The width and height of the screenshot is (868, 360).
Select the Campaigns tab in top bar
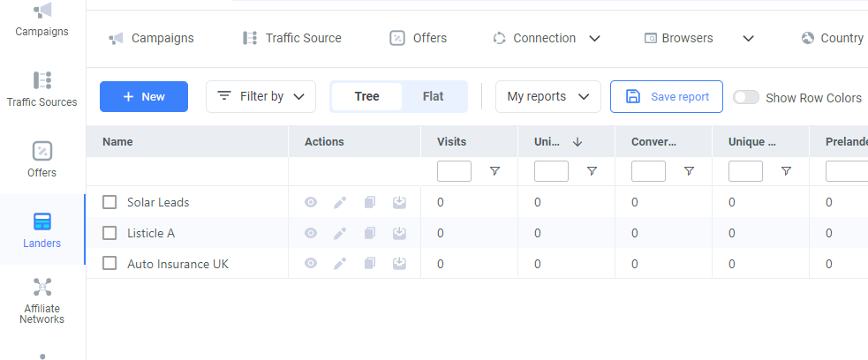pyautogui.click(x=151, y=38)
